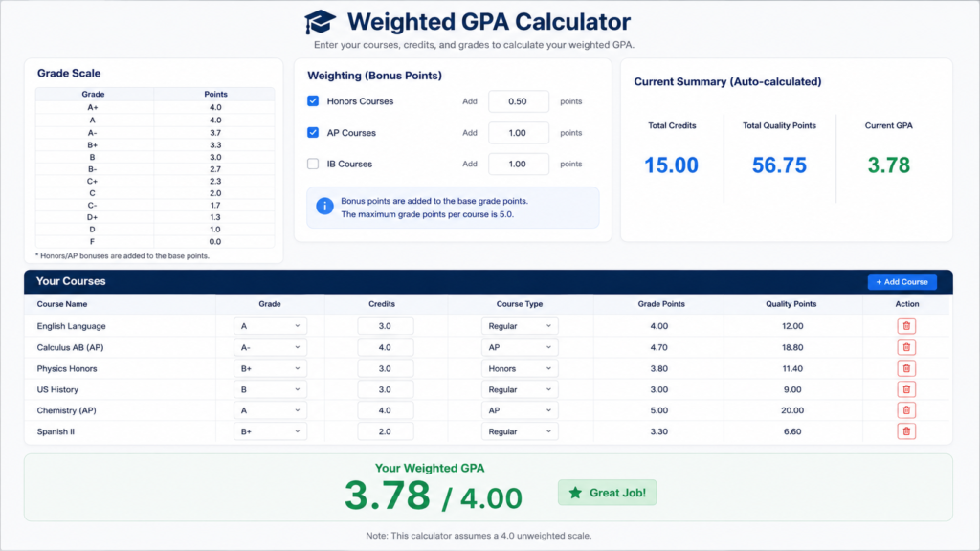980x551 pixels.
Task: Click the blue info icon in bonus note
Action: [324, 207]
